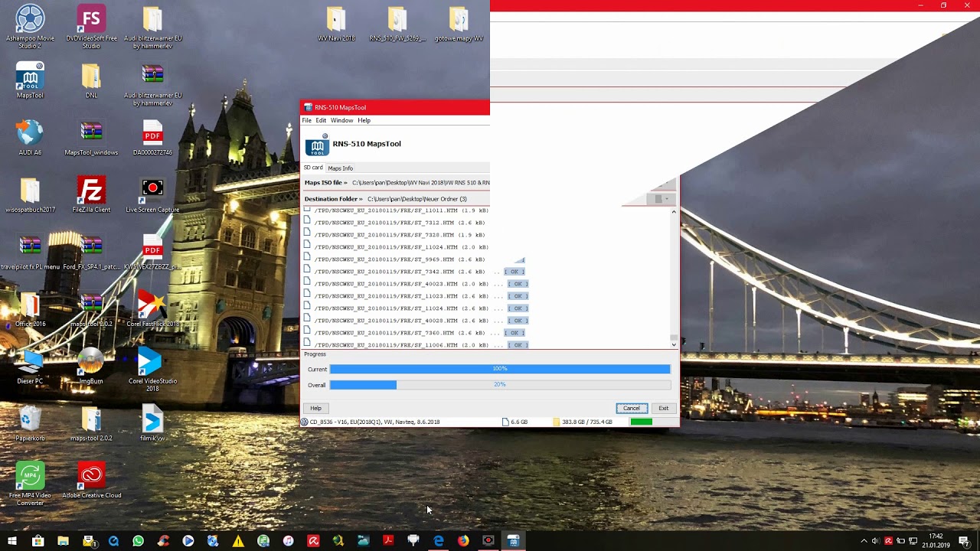The height and width of the screenshot is (551, 980).
Task: Open Papierkorb recycle bin
Action: (x=30, y=423)
